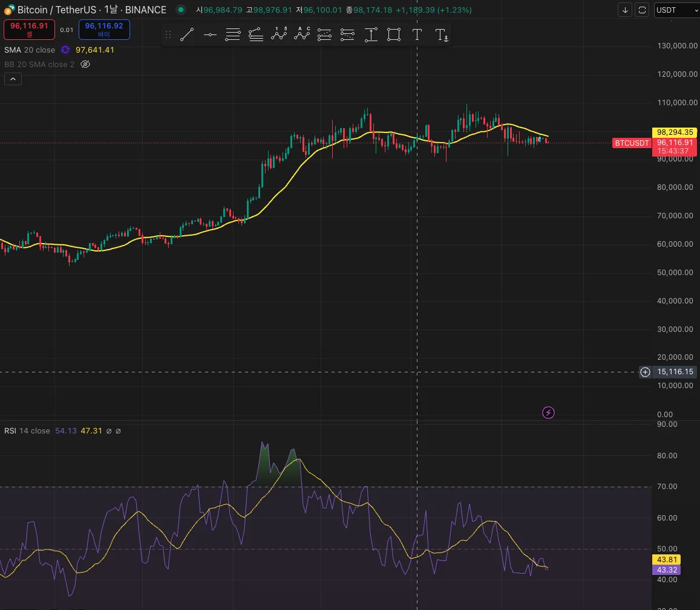Show the hidden BB indicator with eye icon
The image size is (700, 610).
pos(85,64)
